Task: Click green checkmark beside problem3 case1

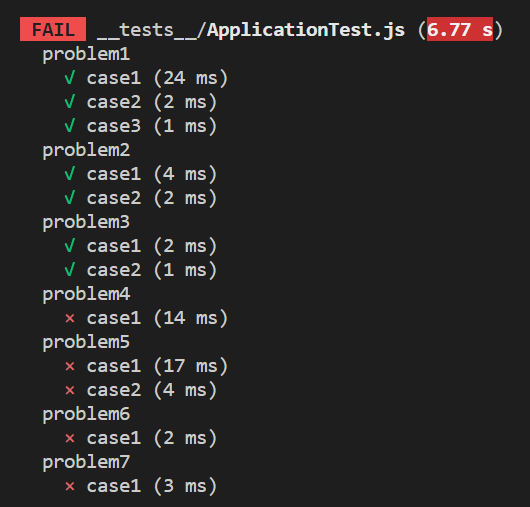Action: 70,246
